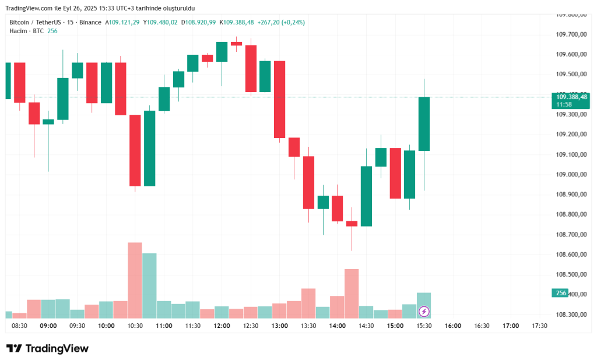Click the TradingView logo icon
Screen dimensions: 597x364
point(14,348)
